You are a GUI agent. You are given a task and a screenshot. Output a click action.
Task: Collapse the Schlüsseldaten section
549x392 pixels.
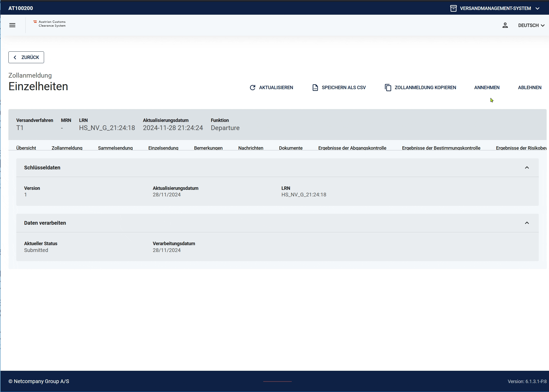pos(527,168)
